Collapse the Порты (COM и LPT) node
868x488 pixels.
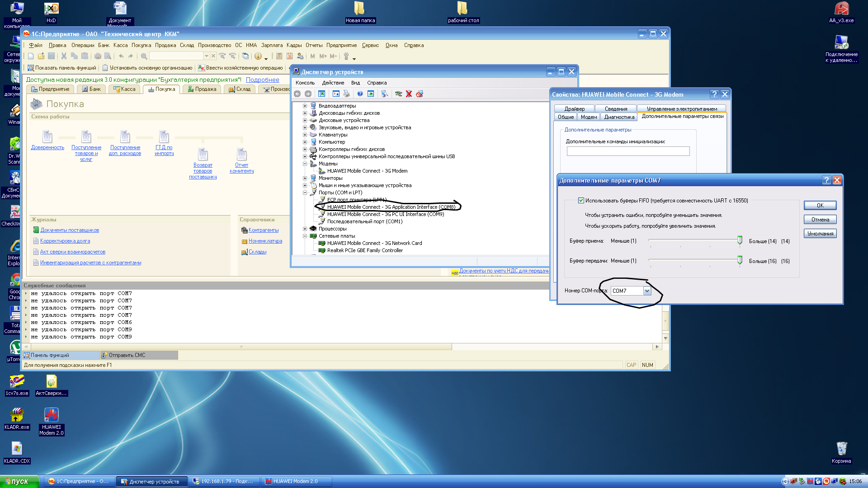[305, 192]
